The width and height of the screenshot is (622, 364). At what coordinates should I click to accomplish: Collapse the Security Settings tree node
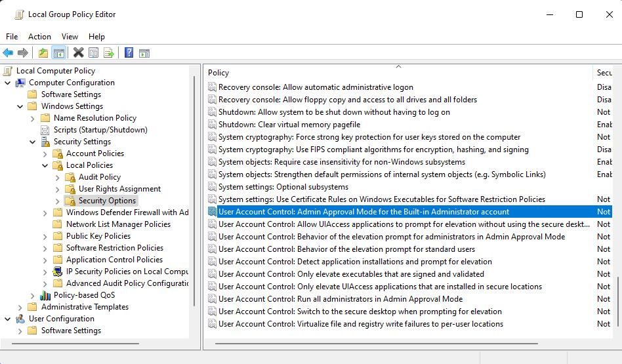click(33, 142)
